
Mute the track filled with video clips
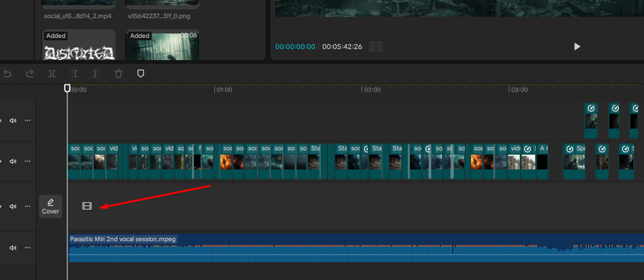(x=13, y=161)
